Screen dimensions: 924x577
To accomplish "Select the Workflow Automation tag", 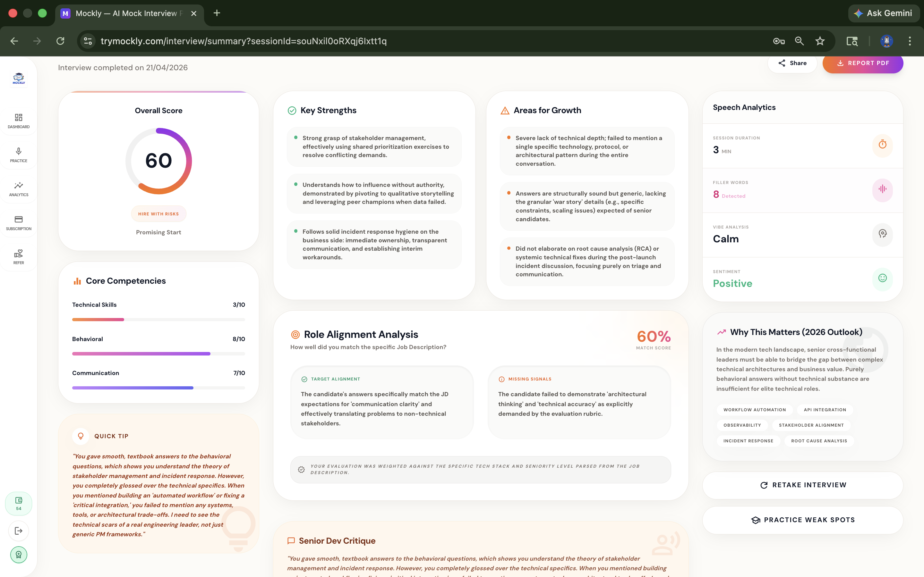I will (755, 410).
